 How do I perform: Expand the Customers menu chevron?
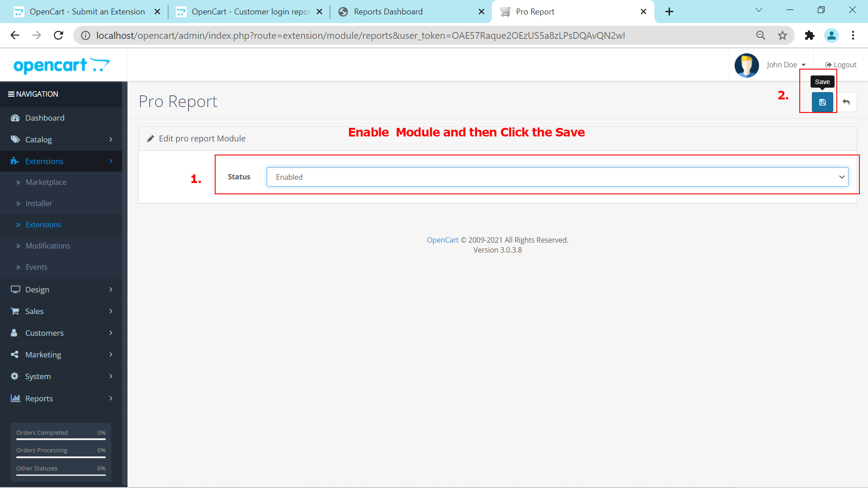[111, 333]
